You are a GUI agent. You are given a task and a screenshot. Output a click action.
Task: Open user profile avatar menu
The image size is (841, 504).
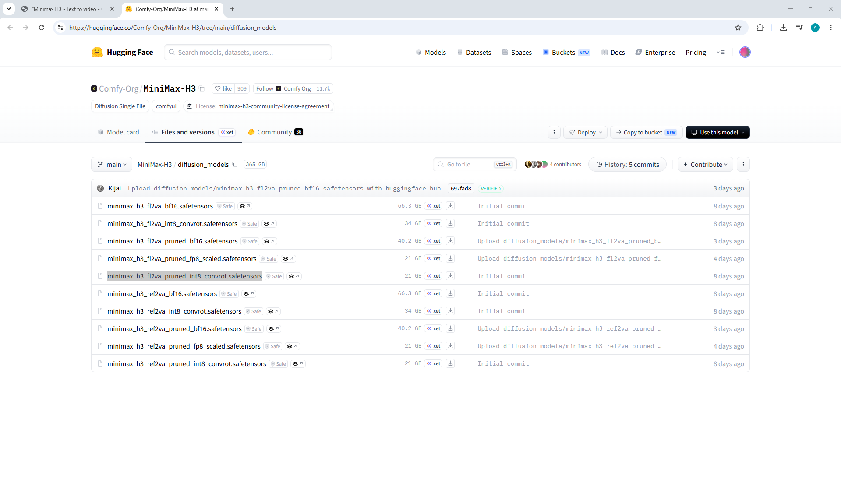coord(745,52)
